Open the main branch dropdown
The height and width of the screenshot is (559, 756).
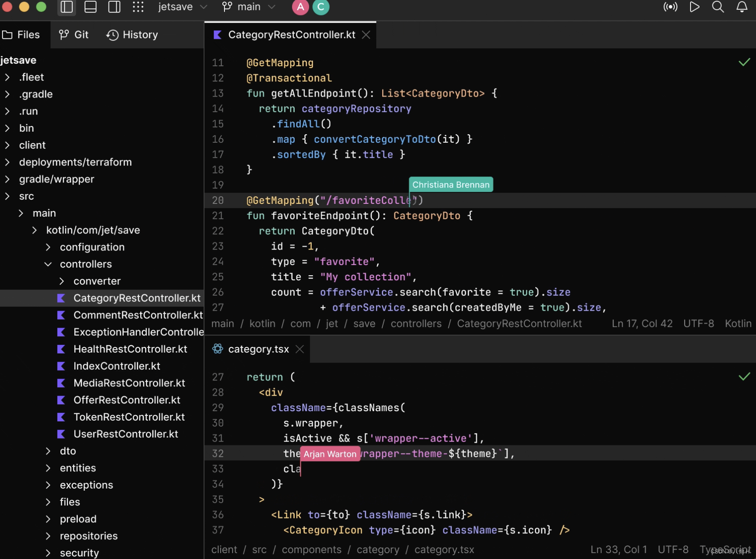[248, 7]
